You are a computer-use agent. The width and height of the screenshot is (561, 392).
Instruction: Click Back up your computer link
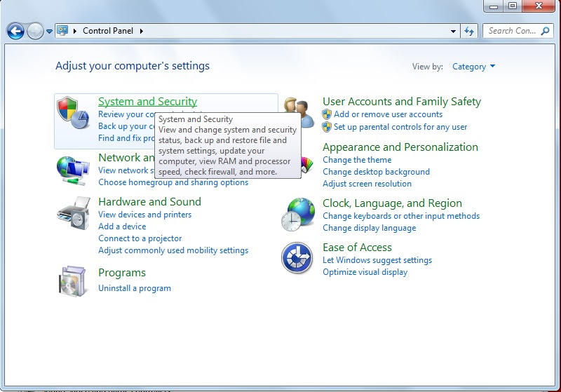pyautogui.click(x=126, y=126)
